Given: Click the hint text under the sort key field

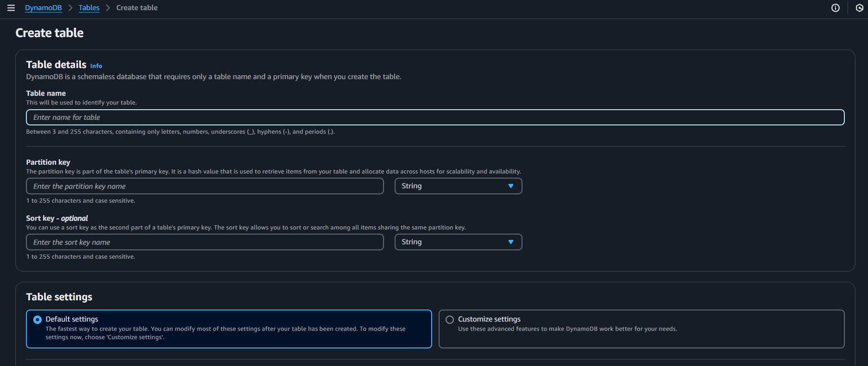Looking at the screenshot, I should pyautogui.click(x=81, y=257).
